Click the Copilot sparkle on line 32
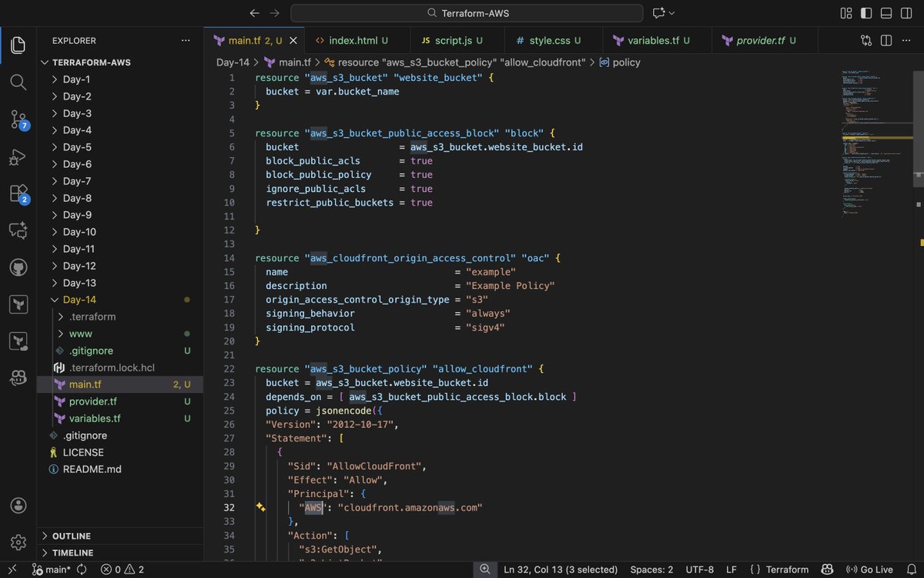 [x=261, y=507]
